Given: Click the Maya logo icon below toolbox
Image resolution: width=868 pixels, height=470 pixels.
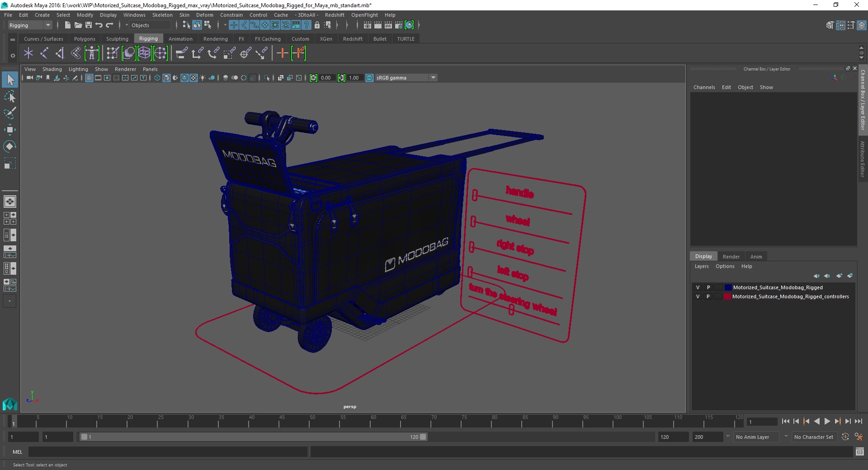Looking at the screenshot, I should [x=10, y=403].
